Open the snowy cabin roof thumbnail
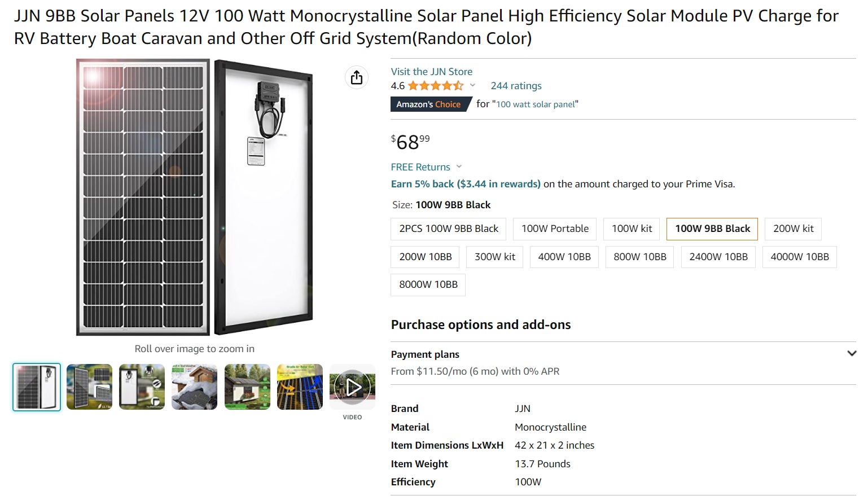 tap(194, 387)
